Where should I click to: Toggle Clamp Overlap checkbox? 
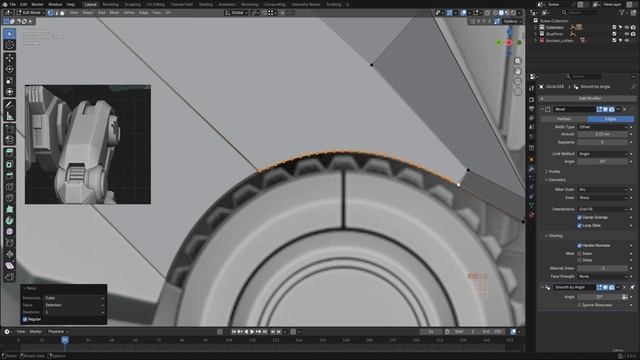[x=579, y=218]
